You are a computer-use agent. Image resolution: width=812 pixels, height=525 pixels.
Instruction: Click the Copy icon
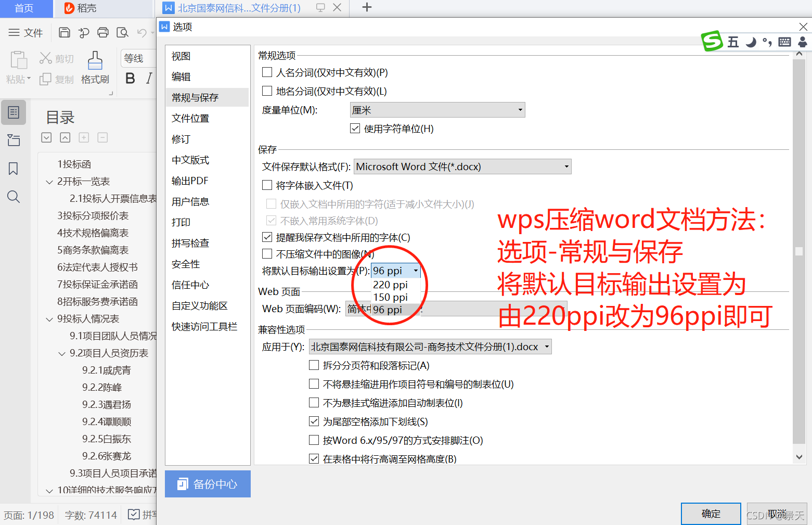tap(46, 79)
